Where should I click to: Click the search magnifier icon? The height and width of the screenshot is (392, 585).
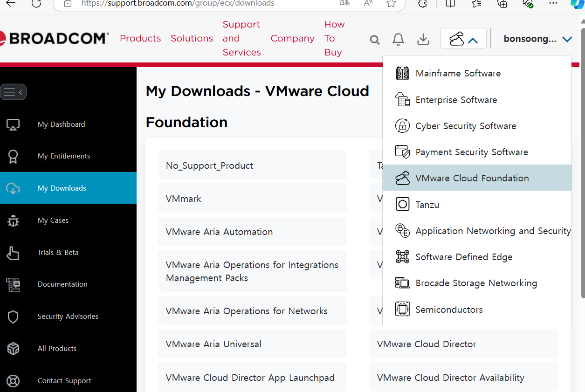[x=375, y=40]
